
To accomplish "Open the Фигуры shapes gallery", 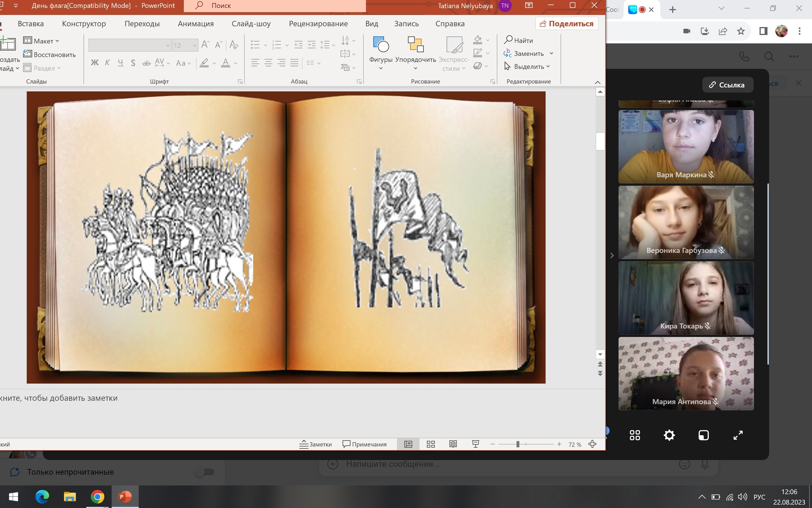I will pos(381,53).
